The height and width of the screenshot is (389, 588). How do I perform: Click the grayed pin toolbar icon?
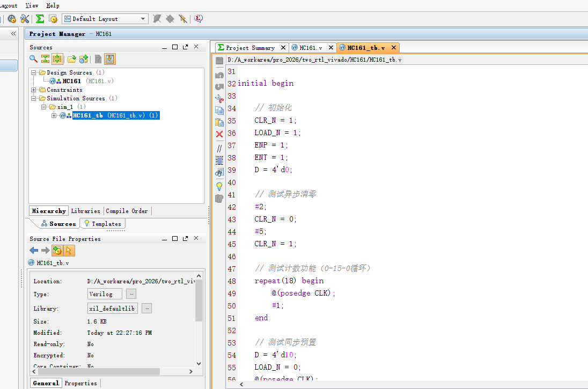point(157,19)
